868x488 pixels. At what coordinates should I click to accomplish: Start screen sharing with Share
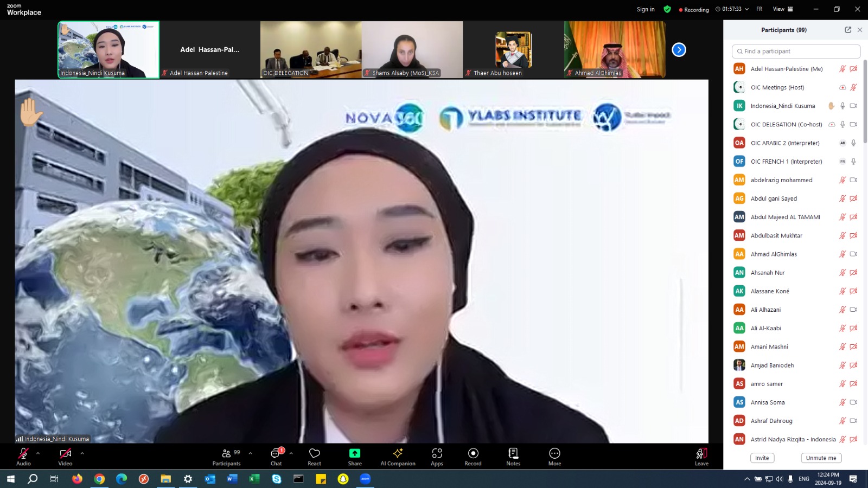(355, 456)
